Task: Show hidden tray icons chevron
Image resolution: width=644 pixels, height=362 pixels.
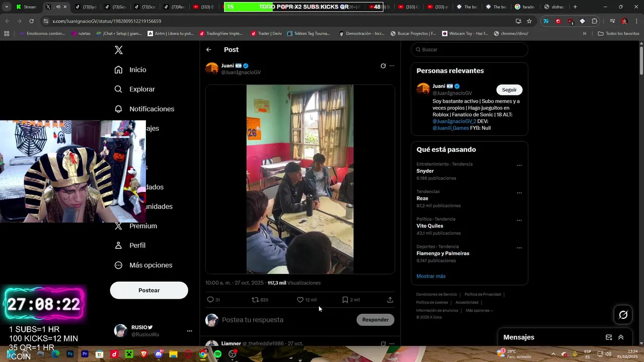Action: point(553,354)
